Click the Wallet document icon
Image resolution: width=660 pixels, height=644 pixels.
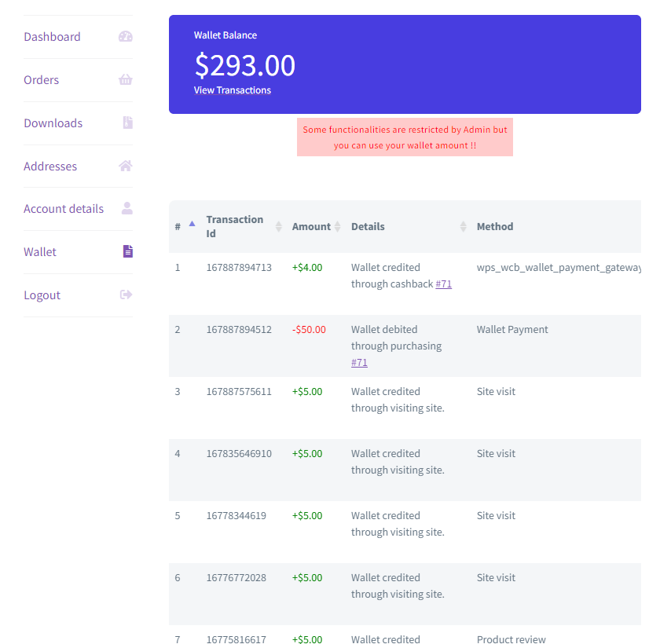click(127, 251)
